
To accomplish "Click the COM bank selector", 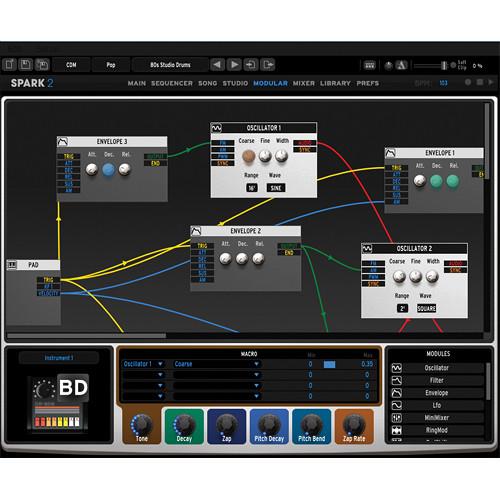I will click(x=71, y=65).
